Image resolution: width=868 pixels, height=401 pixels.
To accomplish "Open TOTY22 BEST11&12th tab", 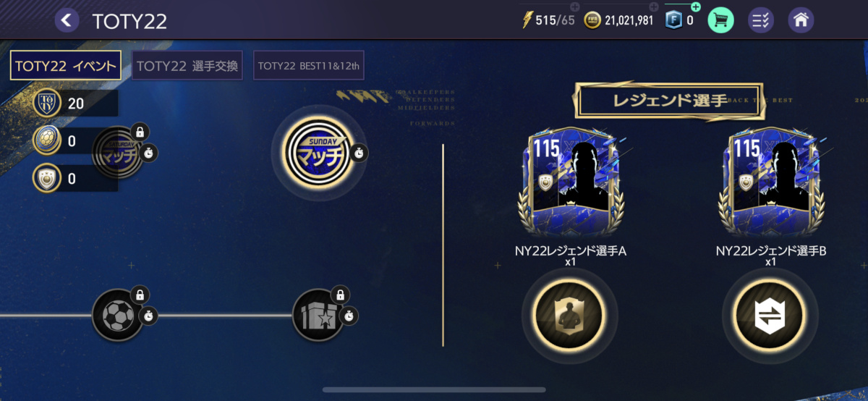I will 309,66.
